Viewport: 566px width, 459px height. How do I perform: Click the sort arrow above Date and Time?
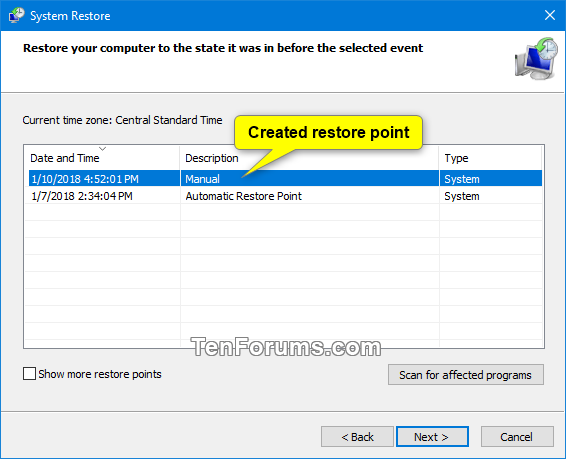[103, 148]
